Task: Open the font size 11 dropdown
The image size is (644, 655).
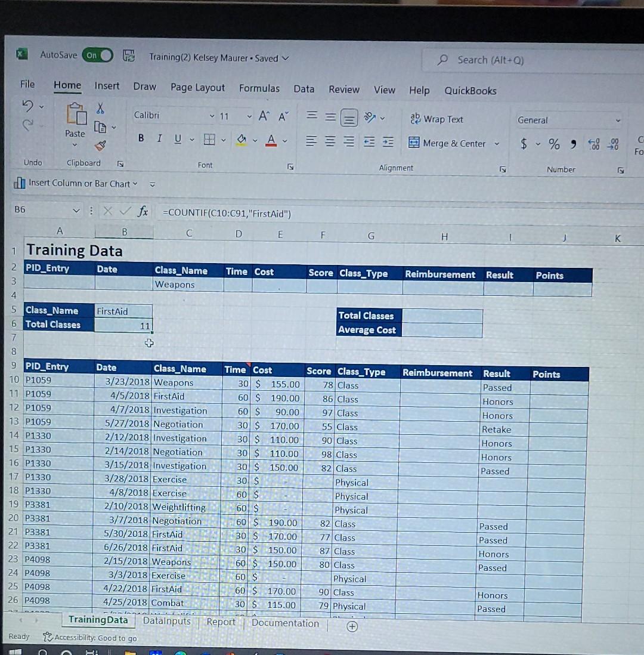Action: (x=249, y=116)
